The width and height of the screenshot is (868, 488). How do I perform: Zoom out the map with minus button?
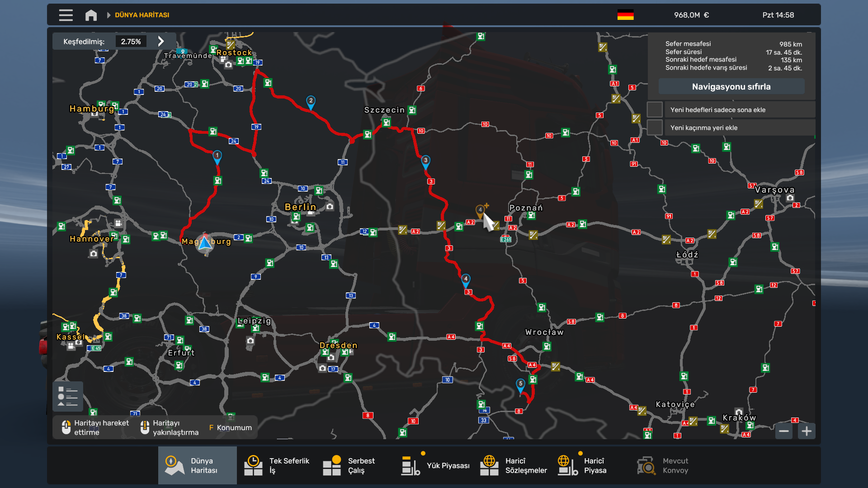(x=784, y=431)
